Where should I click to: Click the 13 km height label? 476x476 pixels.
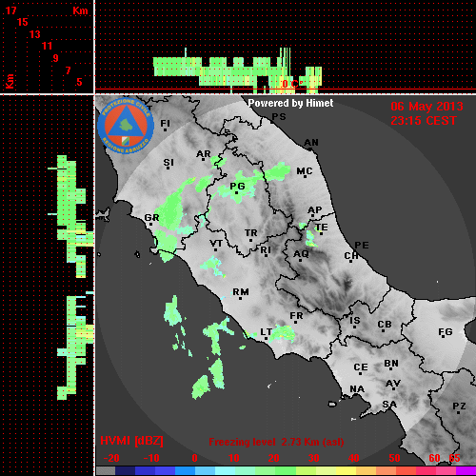pyautogui.click(x=35, y=34)
